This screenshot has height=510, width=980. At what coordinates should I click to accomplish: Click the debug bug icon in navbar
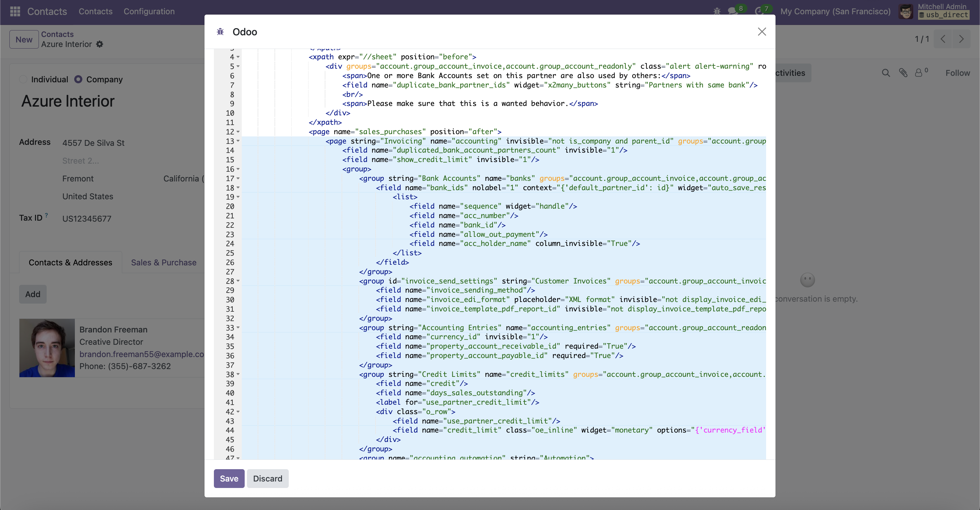coord(717,11)
